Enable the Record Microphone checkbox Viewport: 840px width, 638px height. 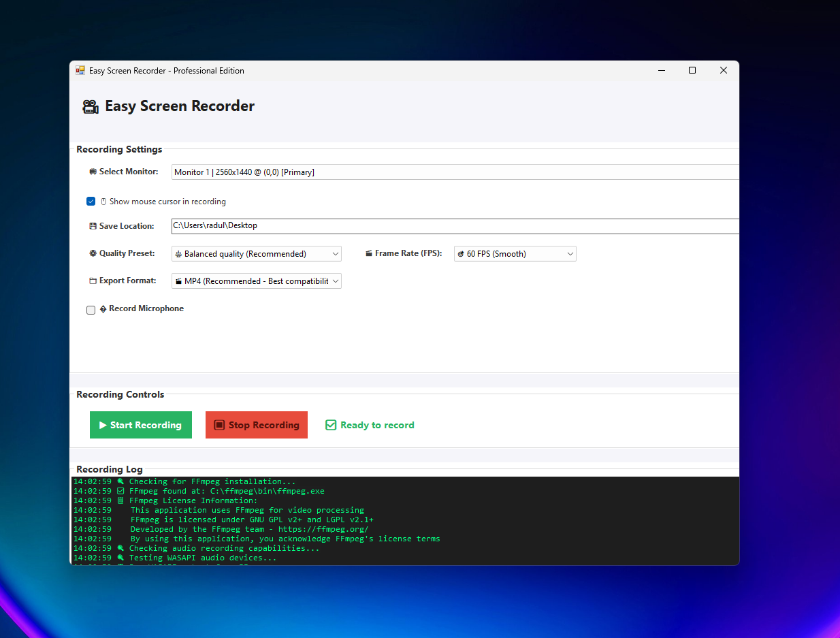tap(91, 310)
